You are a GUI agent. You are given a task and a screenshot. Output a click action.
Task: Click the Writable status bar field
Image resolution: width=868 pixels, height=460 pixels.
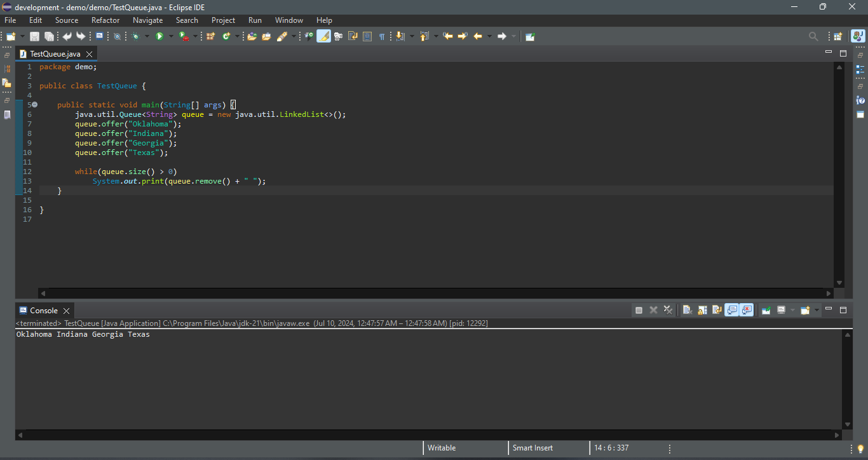(x=442, y=448)
